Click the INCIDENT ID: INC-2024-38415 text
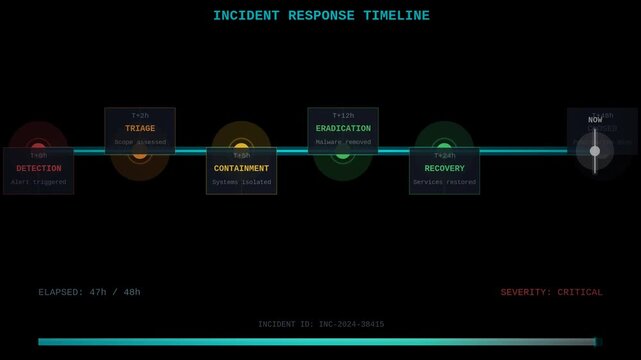The width and height of the screenshot is (641, 360). coord(321,324)
